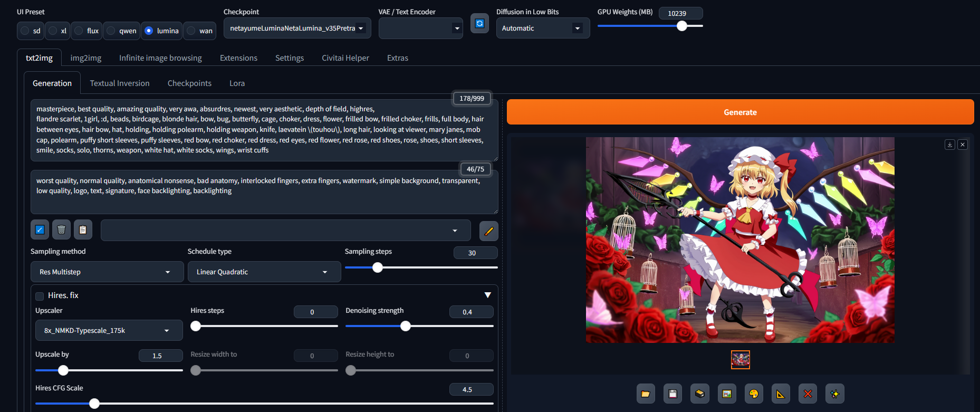Select the lumina UI preset
Viewport: 980px width, 412px height.
point(161,31)
